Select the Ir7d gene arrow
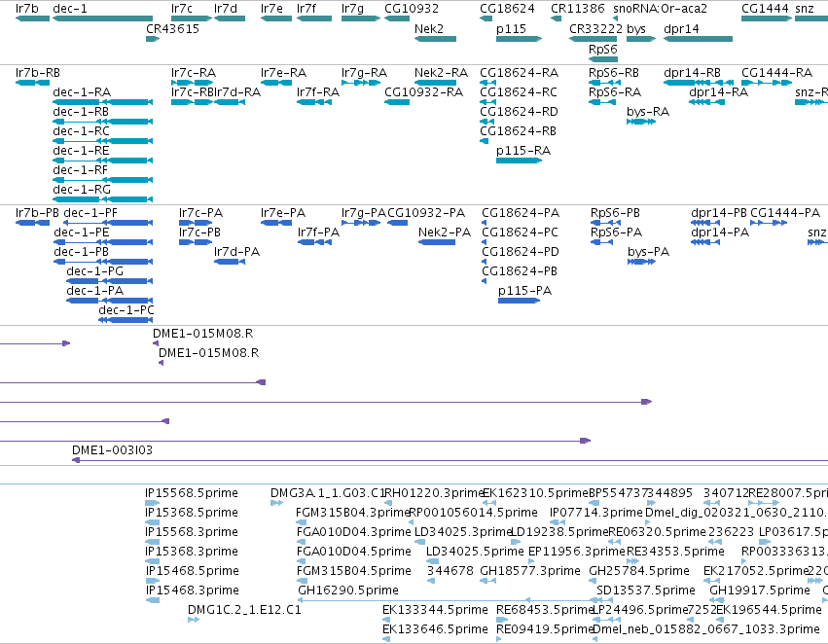Viewport: 828px width, 644px height. 230,18
